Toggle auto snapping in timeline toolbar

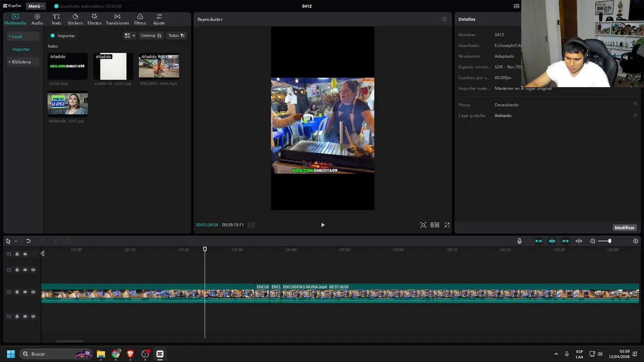tap(552, 241)
